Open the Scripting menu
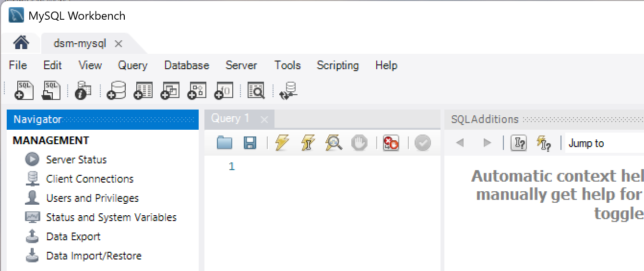This screenshot has width=644, height=271. point(337,65)
